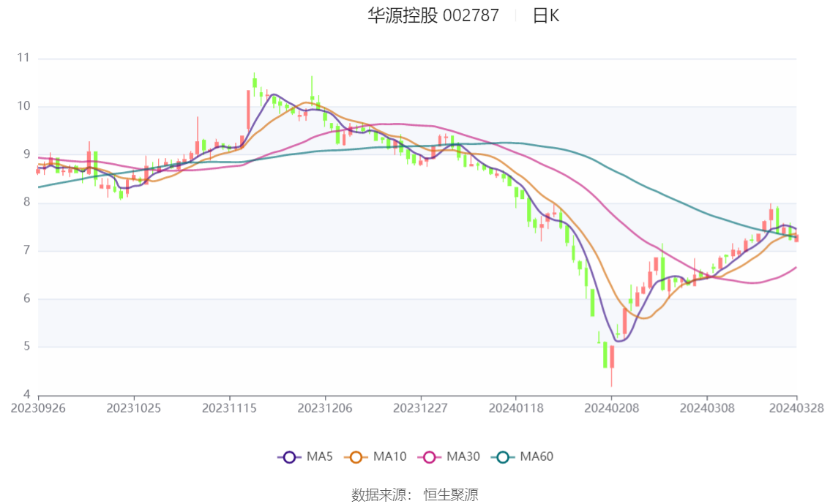The image size is (830, 504).
Task: Click the MA5 purple legend circle icon
Action: click(289, 457)
